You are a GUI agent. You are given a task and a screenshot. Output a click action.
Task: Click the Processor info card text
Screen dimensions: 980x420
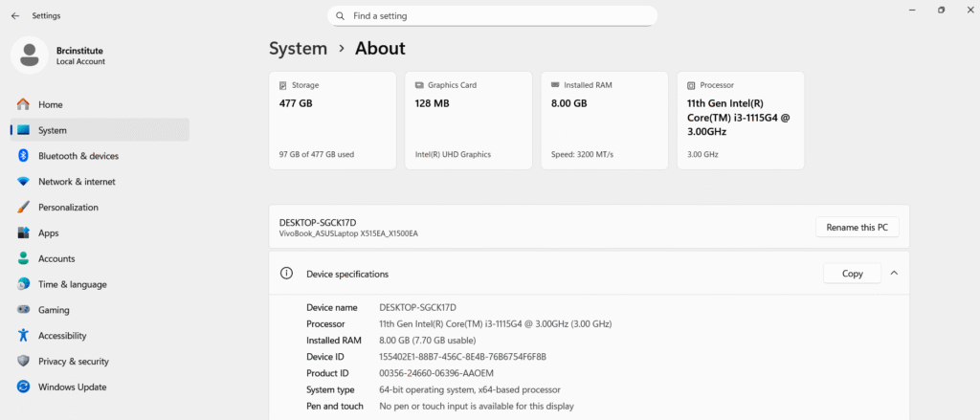tap(738, 118)
